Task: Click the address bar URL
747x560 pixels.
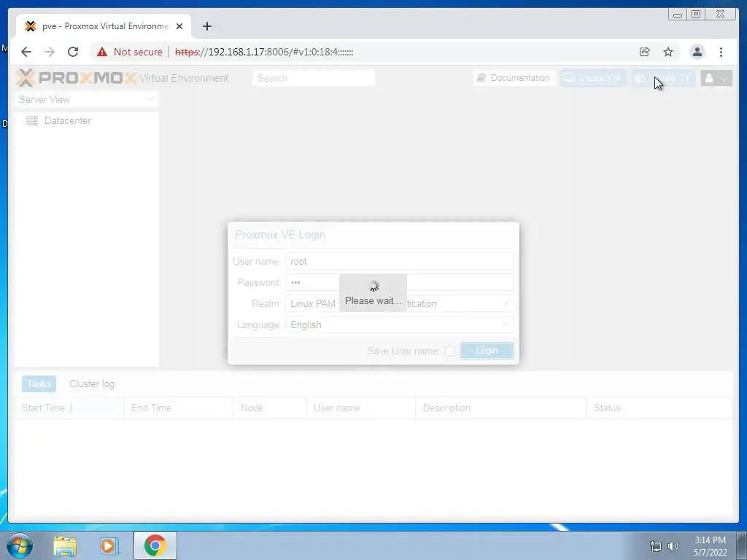Action: [x=264, y=52]
